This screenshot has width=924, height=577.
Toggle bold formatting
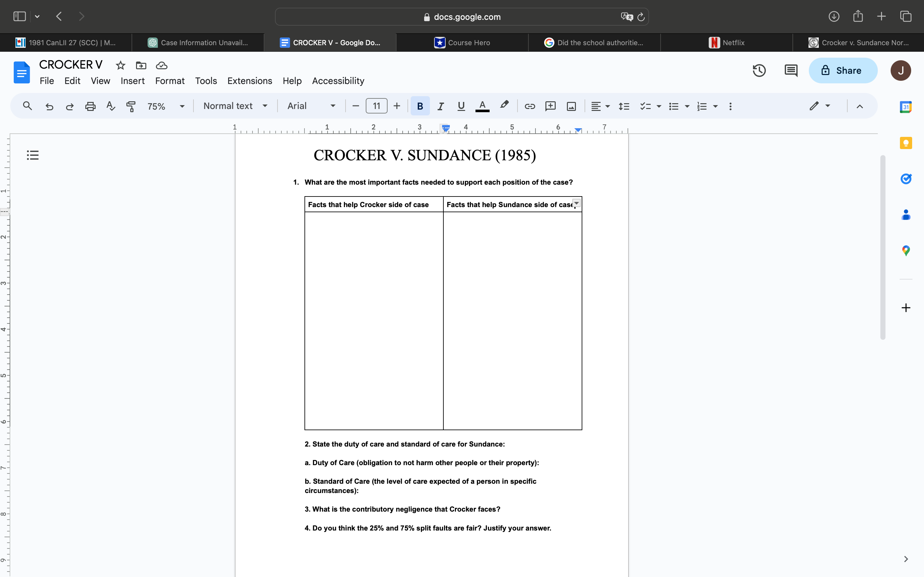tap(420, 106)
